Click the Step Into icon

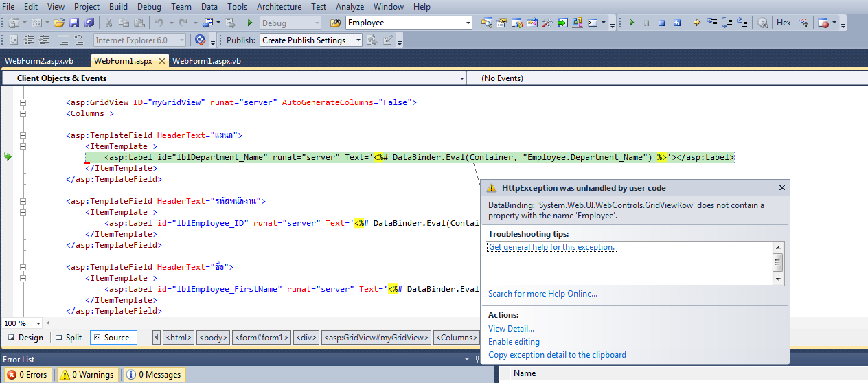[x=711, y=23]
